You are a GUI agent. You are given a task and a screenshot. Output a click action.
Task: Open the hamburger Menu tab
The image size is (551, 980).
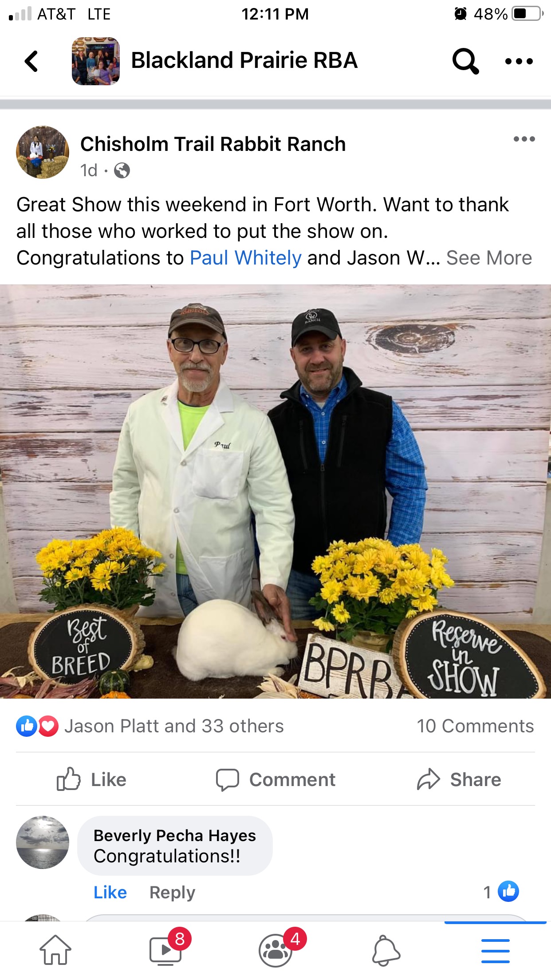(x=495, y=951)
